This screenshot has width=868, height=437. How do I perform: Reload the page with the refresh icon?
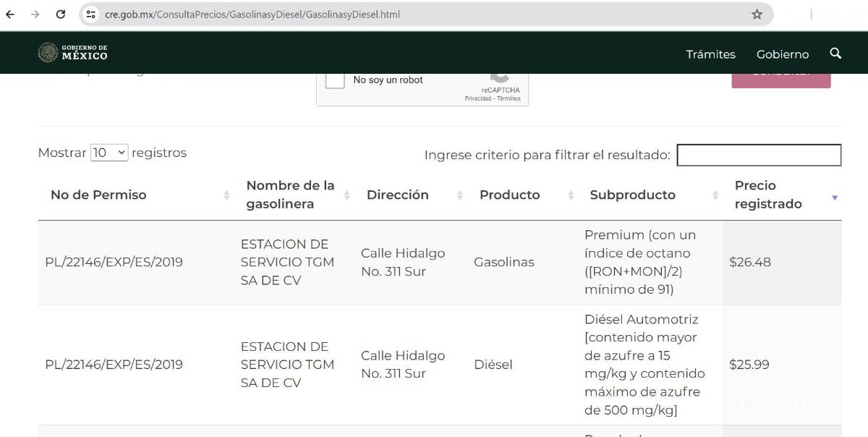(59, 13)
